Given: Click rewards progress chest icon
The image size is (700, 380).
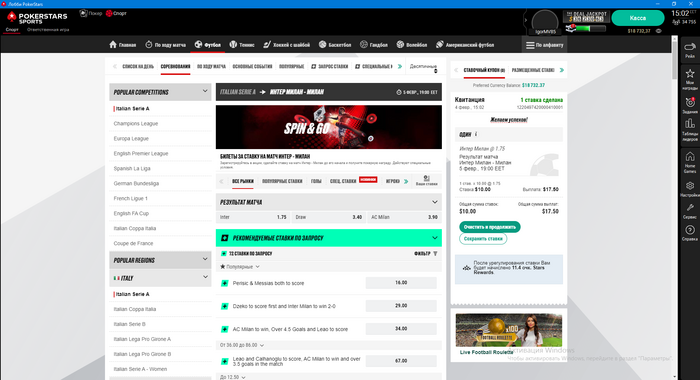Looking at the screenshot, I should [570, 28].
